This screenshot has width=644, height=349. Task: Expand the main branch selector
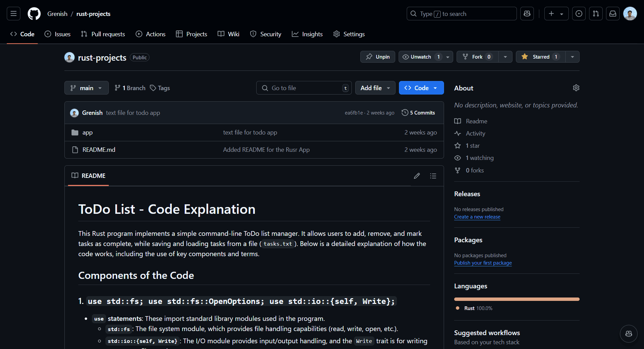(86, 88)
